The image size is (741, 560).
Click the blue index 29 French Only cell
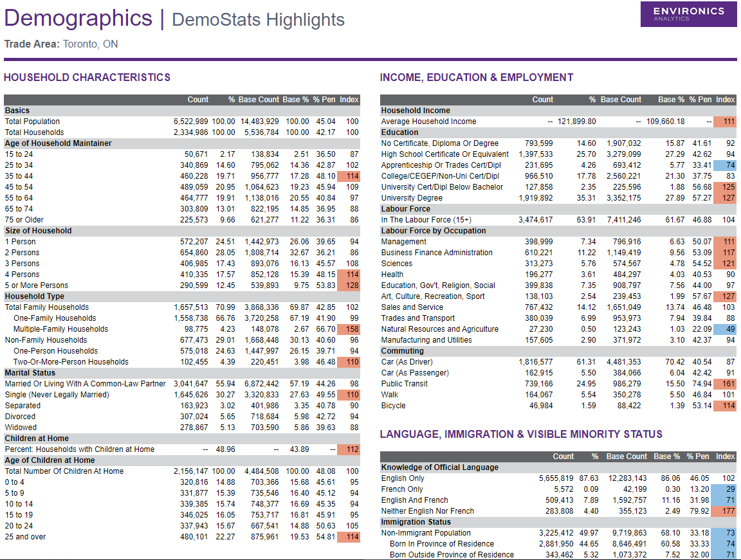(x=725, y=489)
